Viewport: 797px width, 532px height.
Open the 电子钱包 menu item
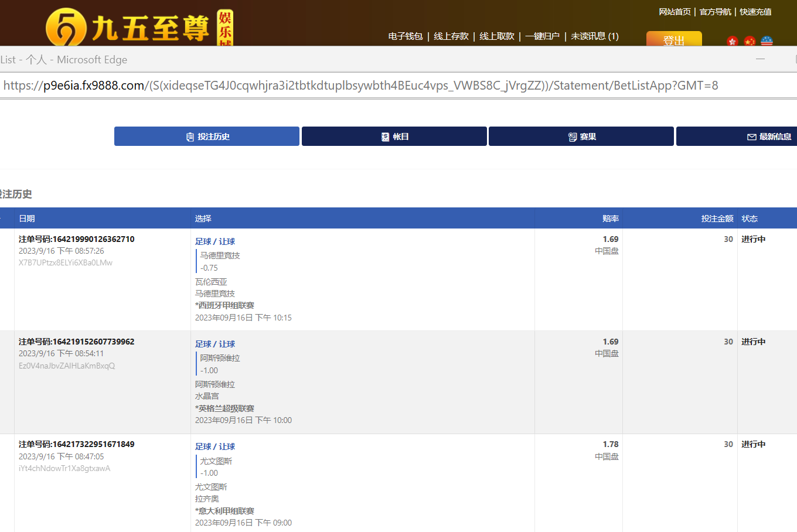(x=405, y=36)
